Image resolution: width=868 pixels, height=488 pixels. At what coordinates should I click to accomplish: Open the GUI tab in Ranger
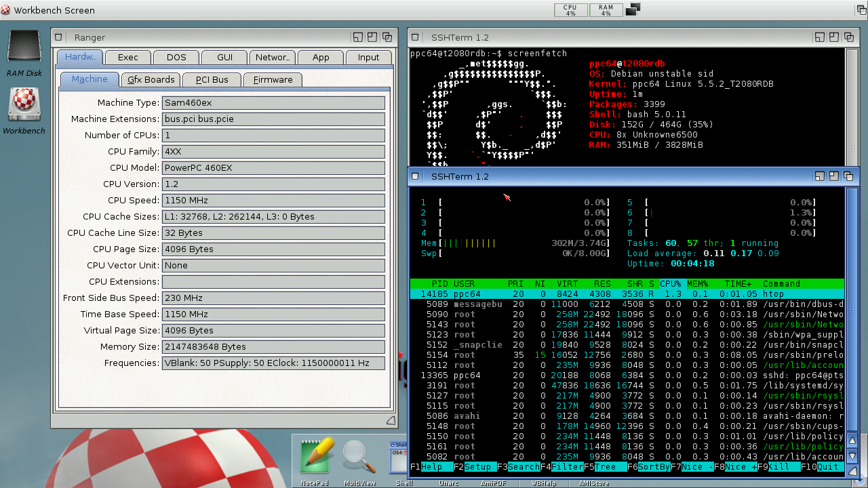[224, 58]
